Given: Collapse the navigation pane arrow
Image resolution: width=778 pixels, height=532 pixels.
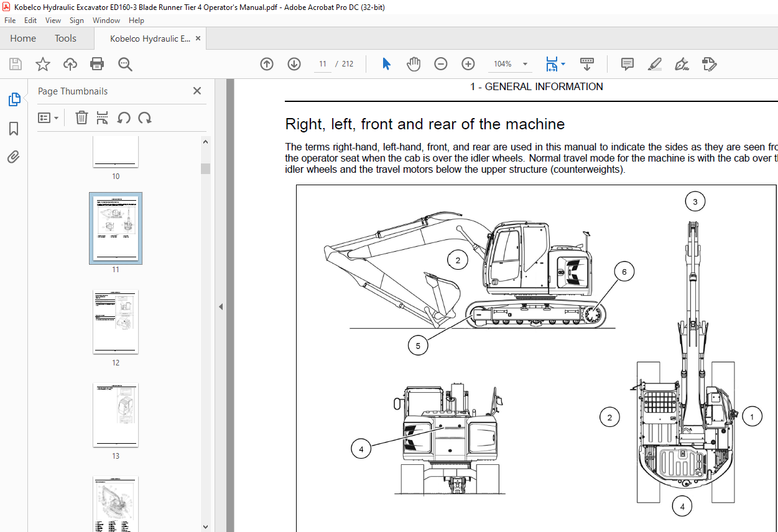Looking at the screenshot, I should pos(220,306).
